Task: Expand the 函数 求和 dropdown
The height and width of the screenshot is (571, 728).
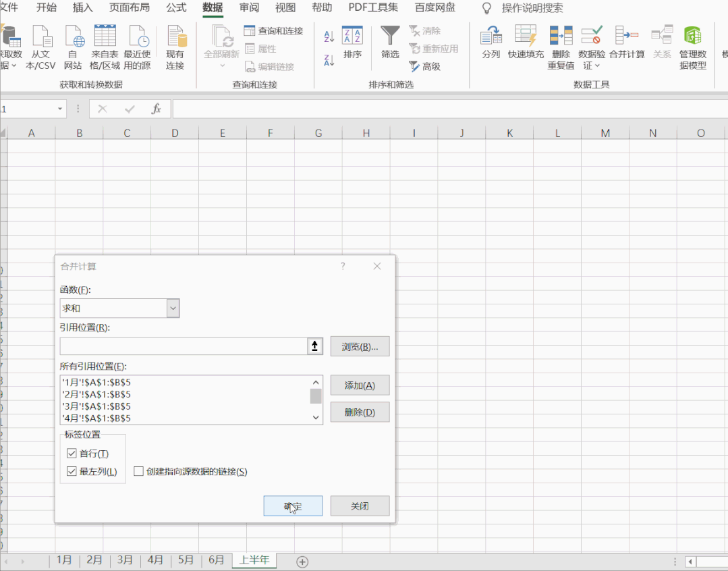Action: (x=173, y=308)
